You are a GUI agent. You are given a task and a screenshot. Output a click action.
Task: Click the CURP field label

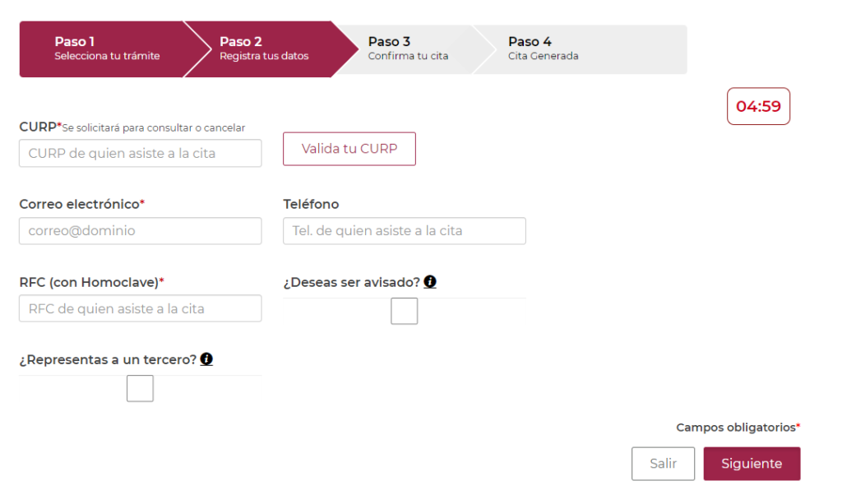pos(38,127)
